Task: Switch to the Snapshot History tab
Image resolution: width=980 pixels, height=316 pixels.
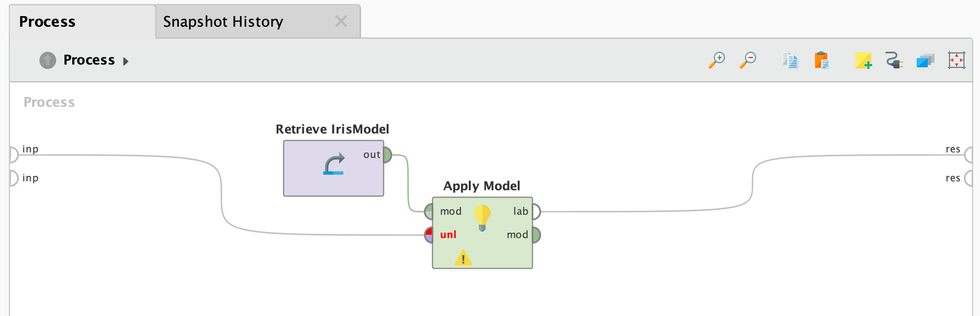Action: 223,22
